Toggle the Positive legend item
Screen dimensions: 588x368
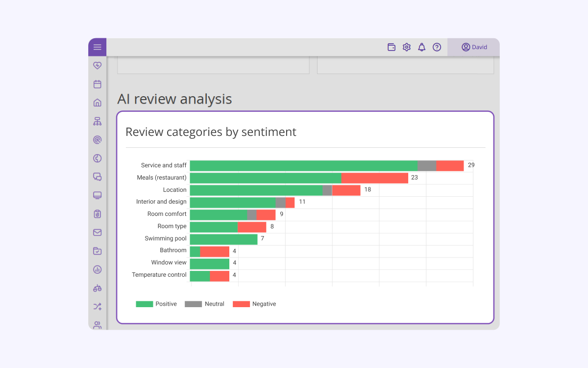(x=156, y=304)
